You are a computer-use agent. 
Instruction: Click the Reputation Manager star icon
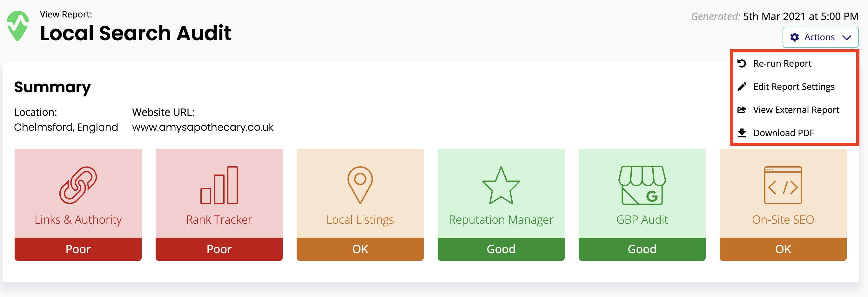tap(501, 186)
